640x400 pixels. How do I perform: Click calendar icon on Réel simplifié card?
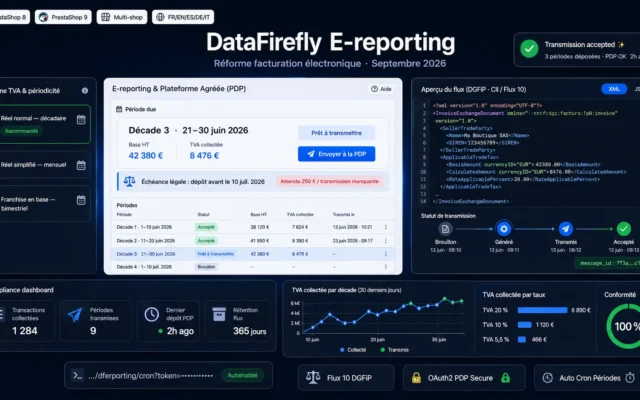click(81, 165)
